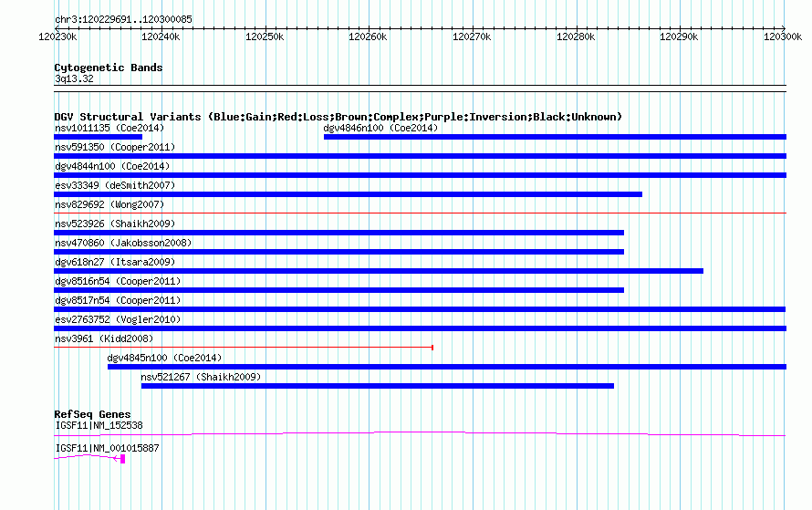812x510 pixels.
Task: Click the nsv523926 (Shaikh2009) label
Action: tap(115, 224)
